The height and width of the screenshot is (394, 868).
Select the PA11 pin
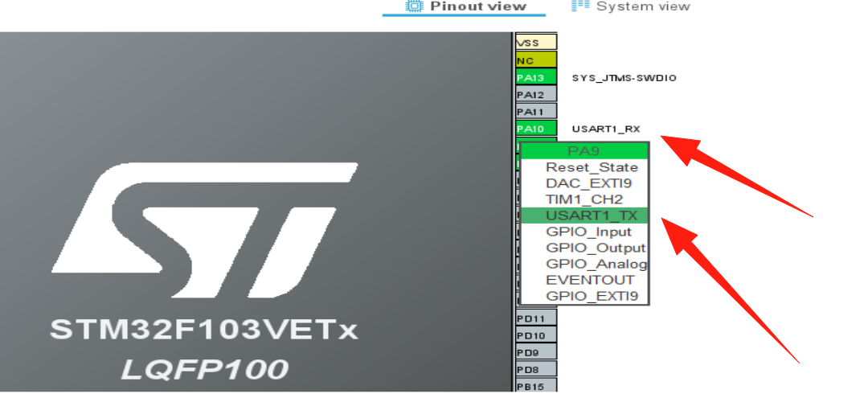(x=536, y=112)
